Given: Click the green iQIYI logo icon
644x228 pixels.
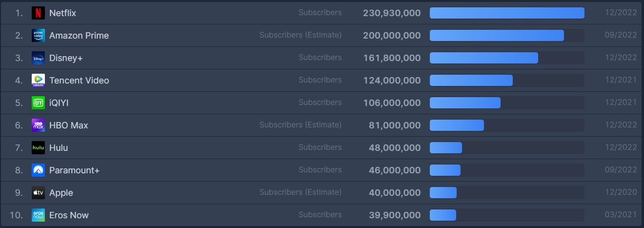Looking at the screenshot, I should pos(38,103).
